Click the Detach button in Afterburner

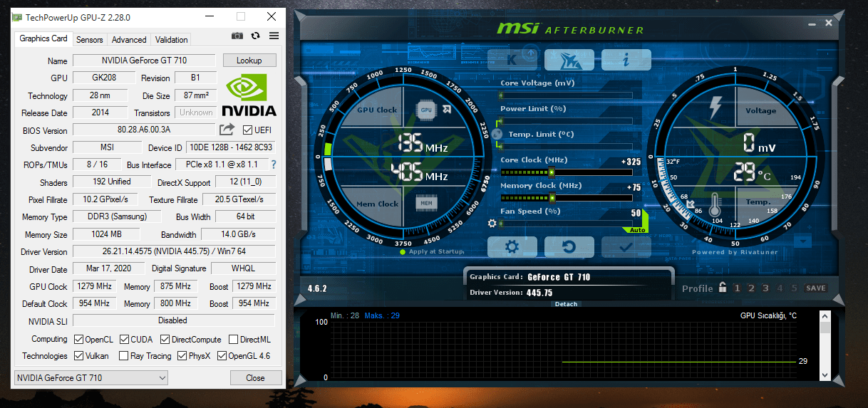coord(567,304)
